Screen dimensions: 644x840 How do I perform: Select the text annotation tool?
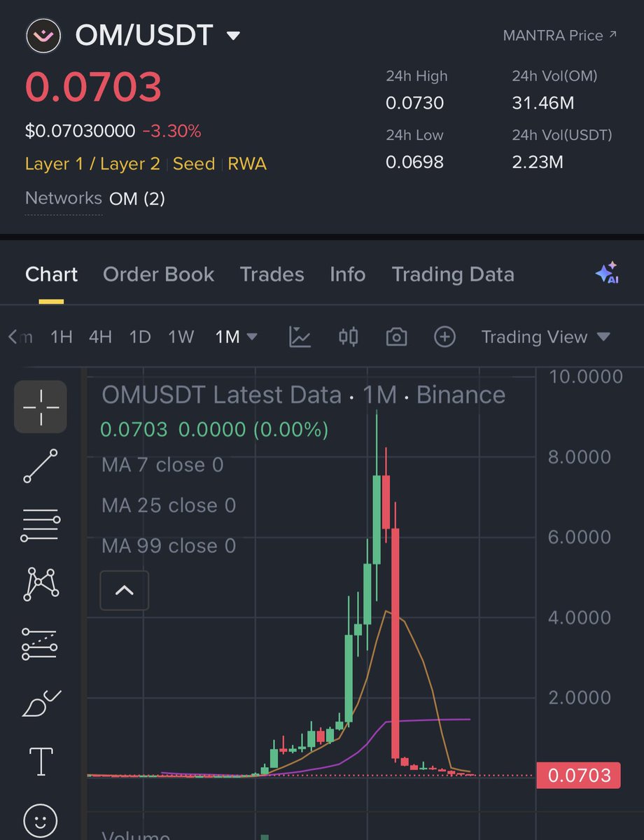[x=40, y=760]
